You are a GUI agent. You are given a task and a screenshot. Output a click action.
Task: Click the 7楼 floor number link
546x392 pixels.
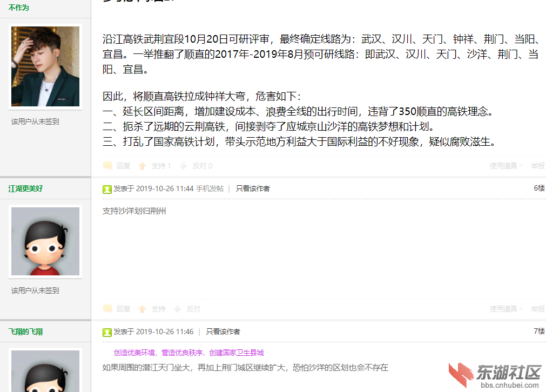point(539,331)
